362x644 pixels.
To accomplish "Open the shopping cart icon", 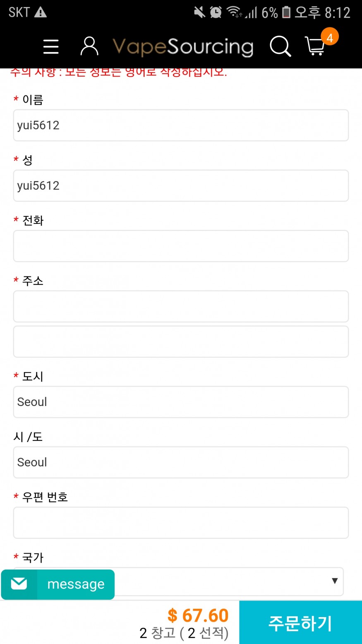I will pos(315,46).
